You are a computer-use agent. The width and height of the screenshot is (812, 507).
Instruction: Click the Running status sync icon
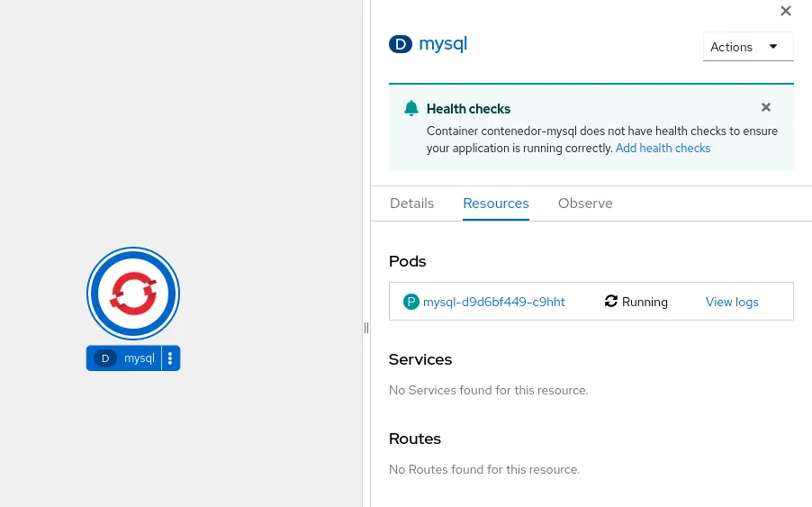(x=611, y=302)
